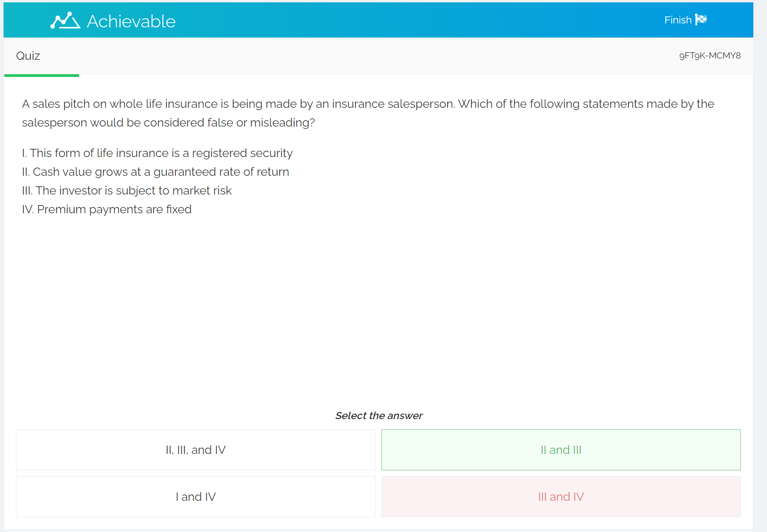Click the Achievable brand name text
Image resolution: width=767 pixels, height=532 pixels.
(x=131, y=21)
